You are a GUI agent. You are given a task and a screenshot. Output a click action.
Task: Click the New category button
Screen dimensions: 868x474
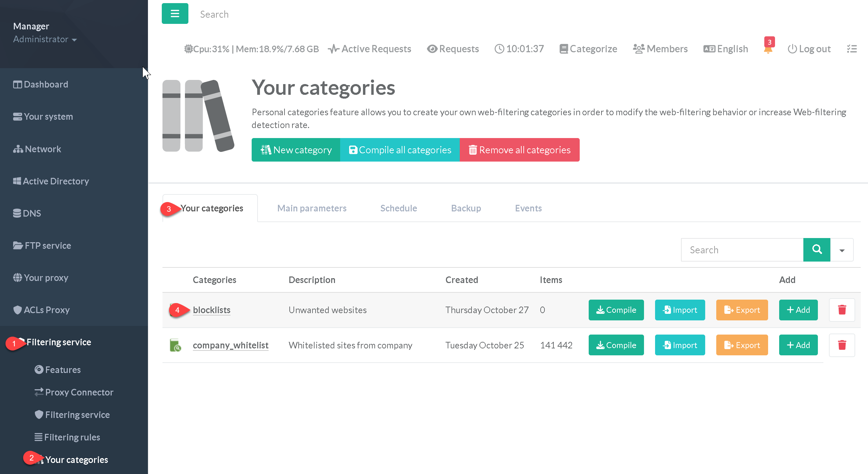click(296, 150)
